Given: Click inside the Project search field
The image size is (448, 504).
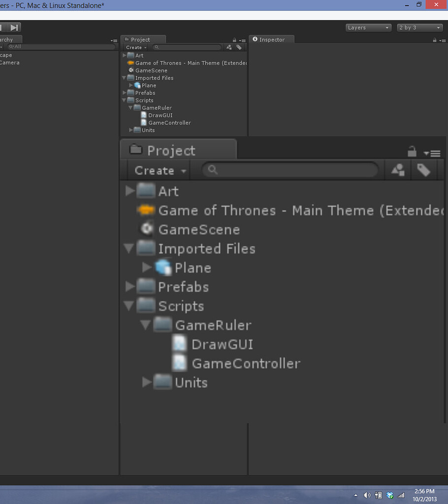Looking at the screenshot, I should [187, 47].
